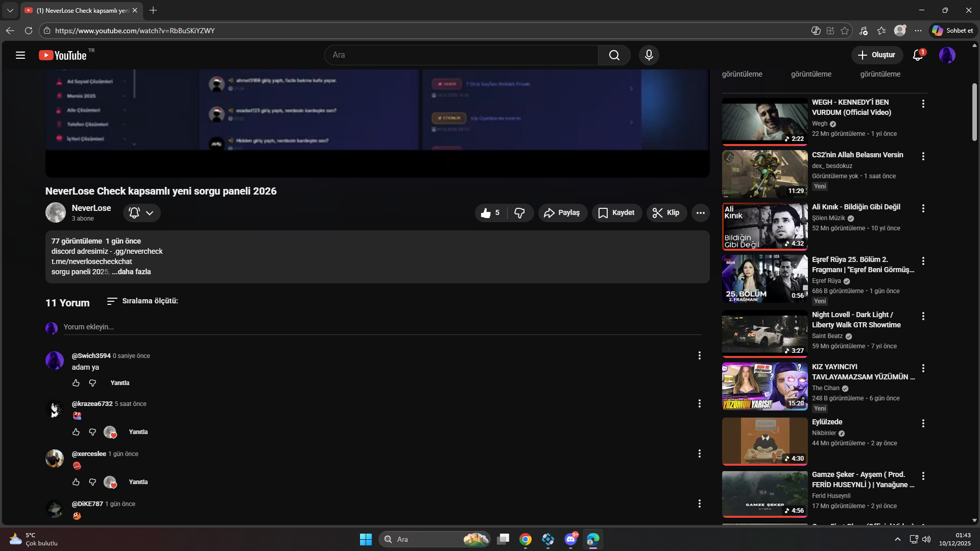Click the search magnifier button

[614, 55]
